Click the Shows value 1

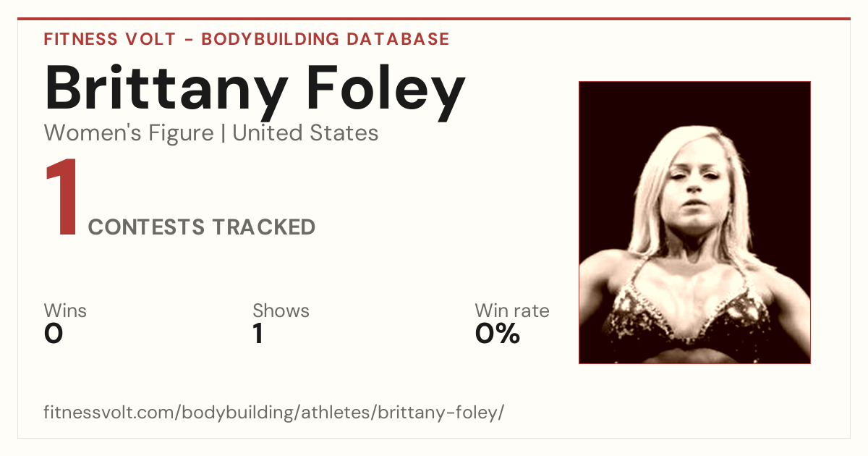258,334
